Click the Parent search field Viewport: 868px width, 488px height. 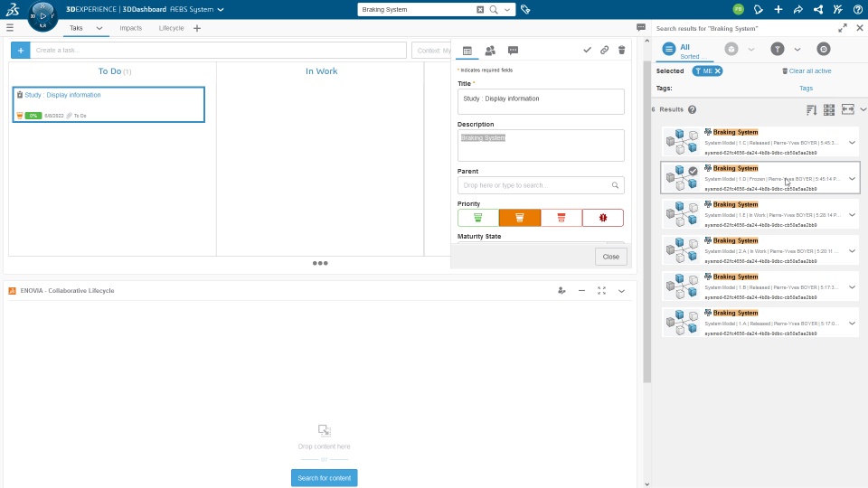(x=541, y=185)
